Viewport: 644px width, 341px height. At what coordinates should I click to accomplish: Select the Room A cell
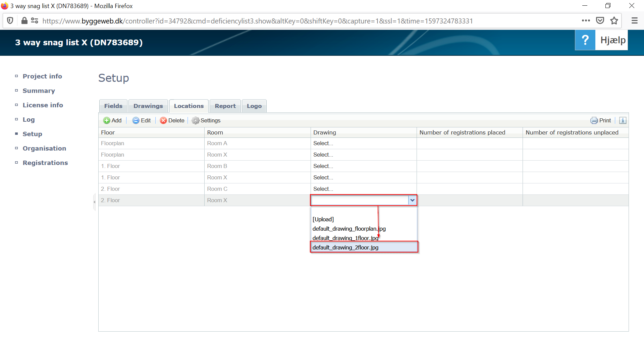click(257, 144)
